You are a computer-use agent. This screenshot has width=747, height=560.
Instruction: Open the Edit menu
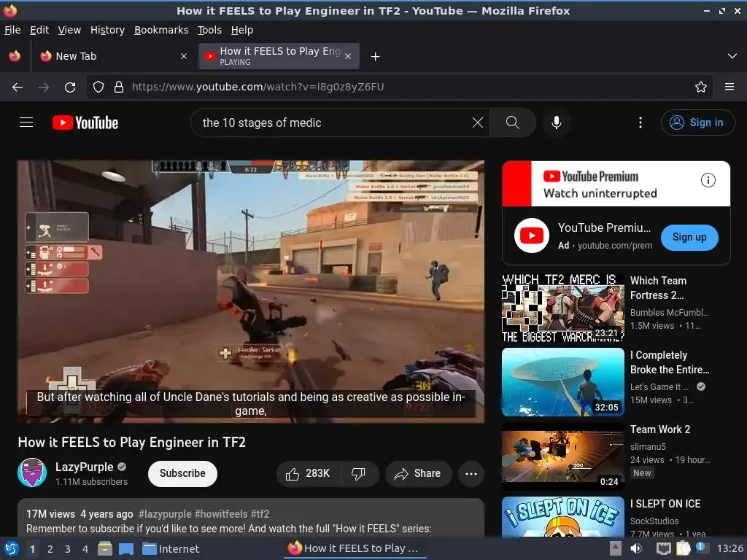pyautogui.click(x=39, y=30)
